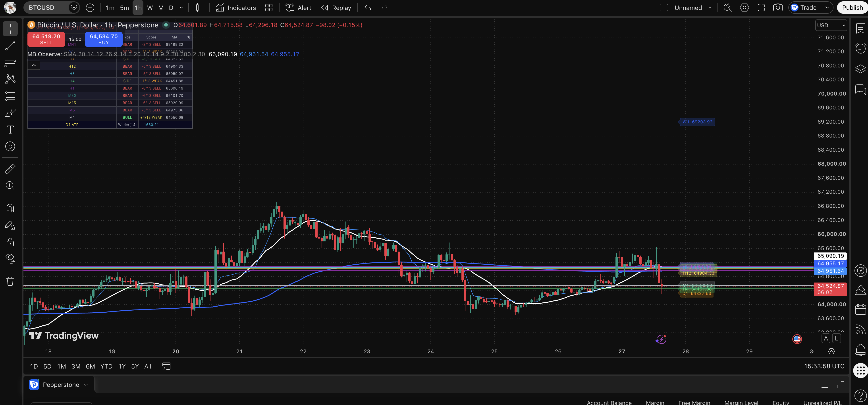This screenshot has width=868, height=405.
Task: Activate the zoom in tool
Action: [10, 185]
